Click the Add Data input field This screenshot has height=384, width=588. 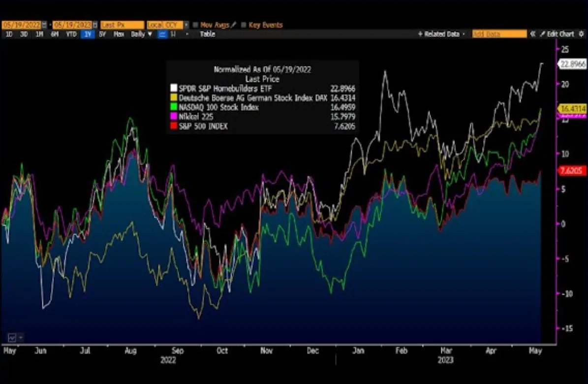[x=499, y=34]
